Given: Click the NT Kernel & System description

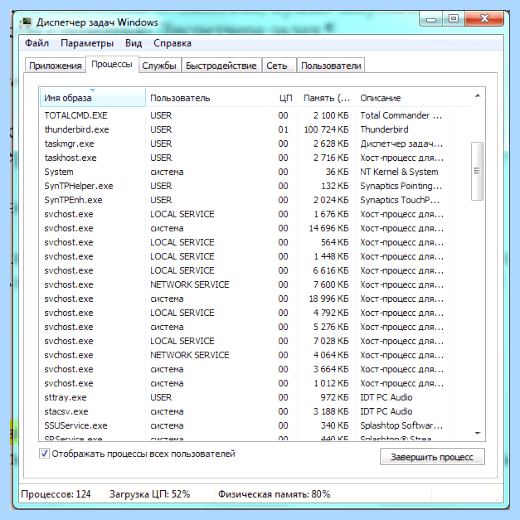Looking at the screenshot, I should pyautogui.click(x=399, y=172).
